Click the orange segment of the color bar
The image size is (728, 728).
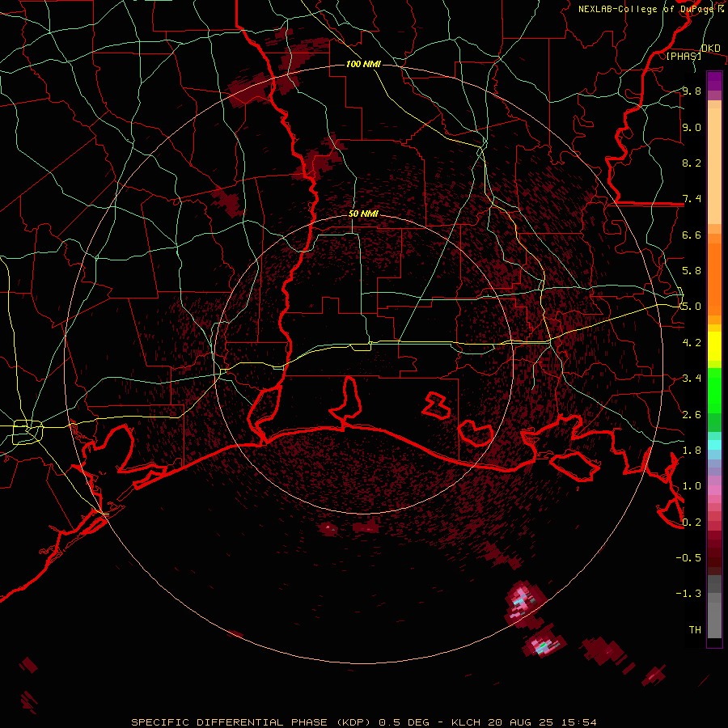(x=714, y=280)
